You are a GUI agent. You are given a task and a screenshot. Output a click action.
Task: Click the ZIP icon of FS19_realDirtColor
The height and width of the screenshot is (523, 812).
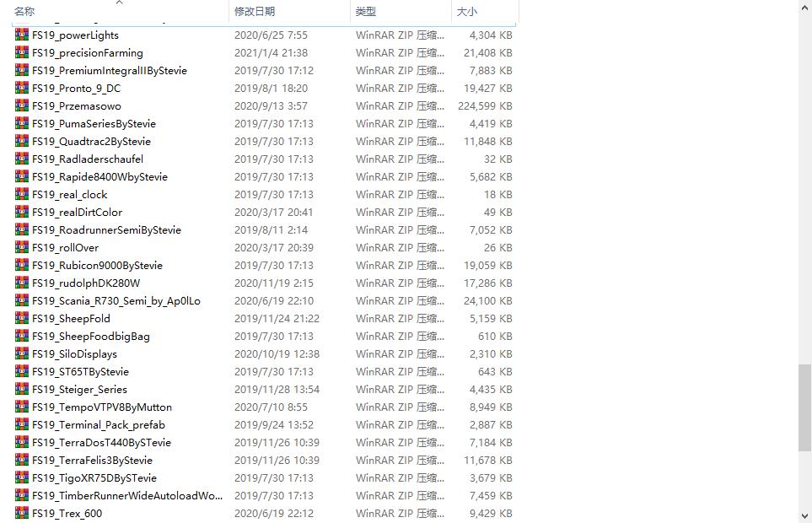[x=22, y=212]
